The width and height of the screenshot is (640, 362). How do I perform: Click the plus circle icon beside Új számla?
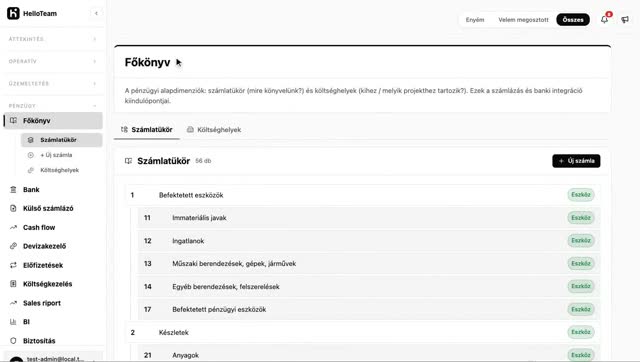pyautogui.click(x=31, y=155)
